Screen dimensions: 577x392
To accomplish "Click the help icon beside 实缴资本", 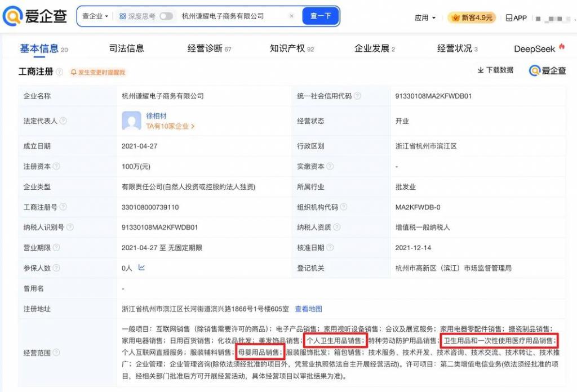I will [x=330, y=166].
